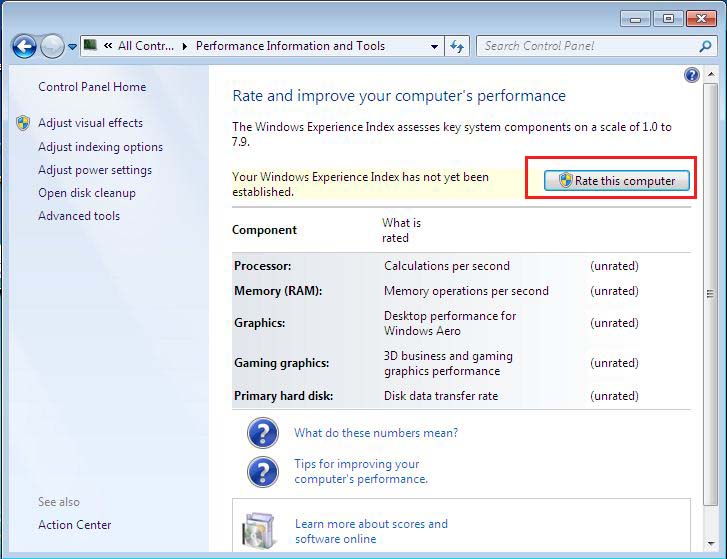This screenshot has height=559, width=727.
Task: Click the Control Panel address bar icon
Action: coord(90,45)
